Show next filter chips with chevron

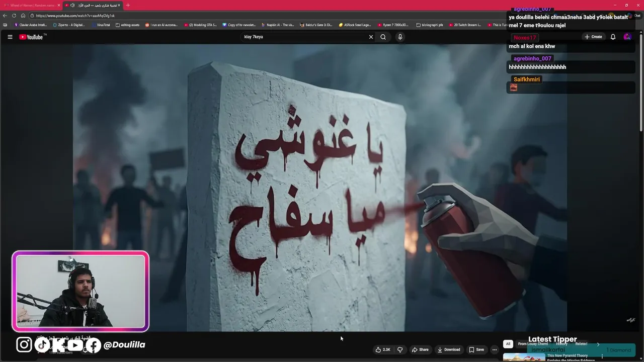click(x=598, y=344)
